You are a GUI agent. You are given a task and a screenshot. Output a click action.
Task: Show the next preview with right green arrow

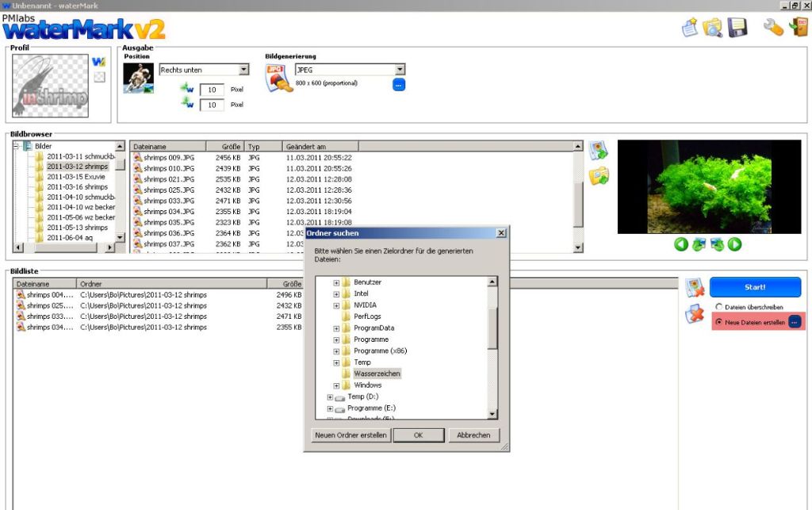pos(735,244)
